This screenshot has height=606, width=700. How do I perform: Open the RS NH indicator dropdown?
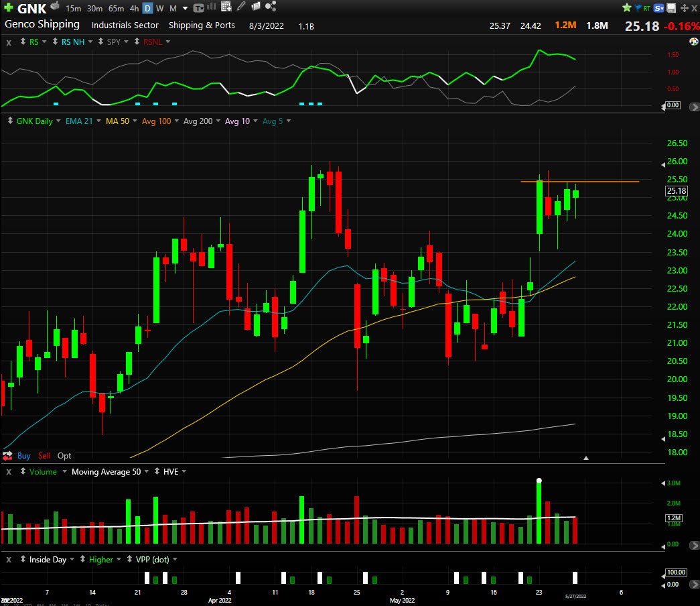(x=90, y=42)
